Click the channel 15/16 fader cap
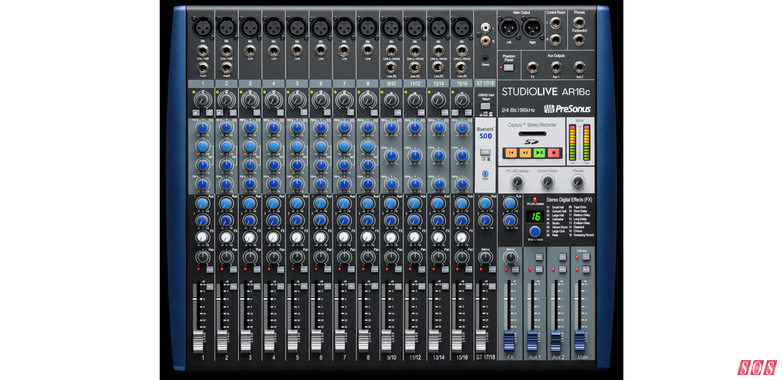The height and width of the screenshot is (380, 783). point(458,341)
